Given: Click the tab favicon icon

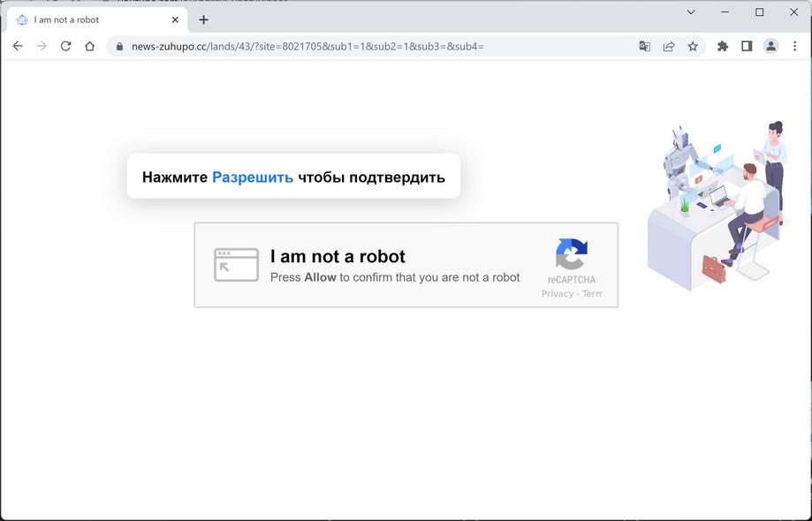Looking at the screenshot, I should [22, 19].
